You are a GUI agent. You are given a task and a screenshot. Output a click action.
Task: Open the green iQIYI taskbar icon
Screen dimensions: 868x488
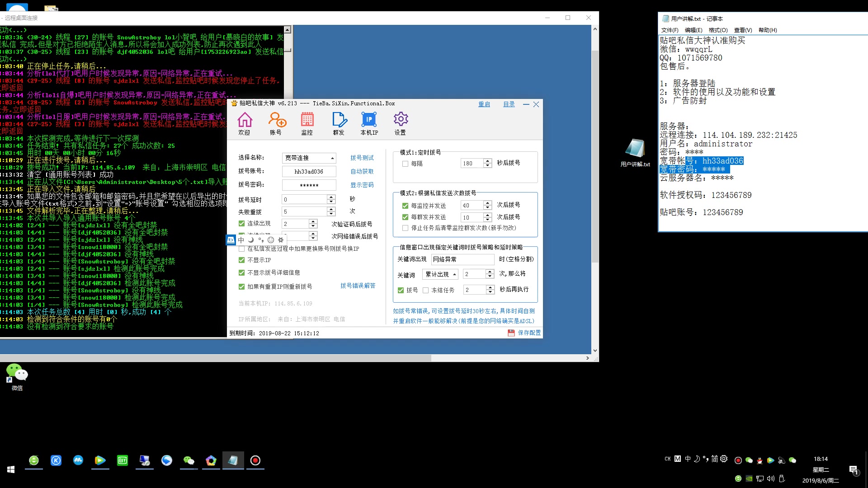coord(123,460)
